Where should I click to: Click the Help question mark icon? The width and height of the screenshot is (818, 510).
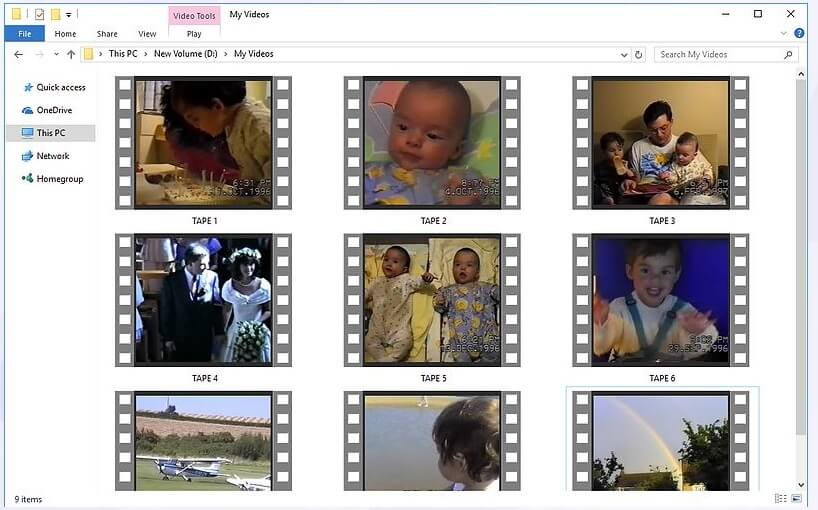(x=799, y=33)
